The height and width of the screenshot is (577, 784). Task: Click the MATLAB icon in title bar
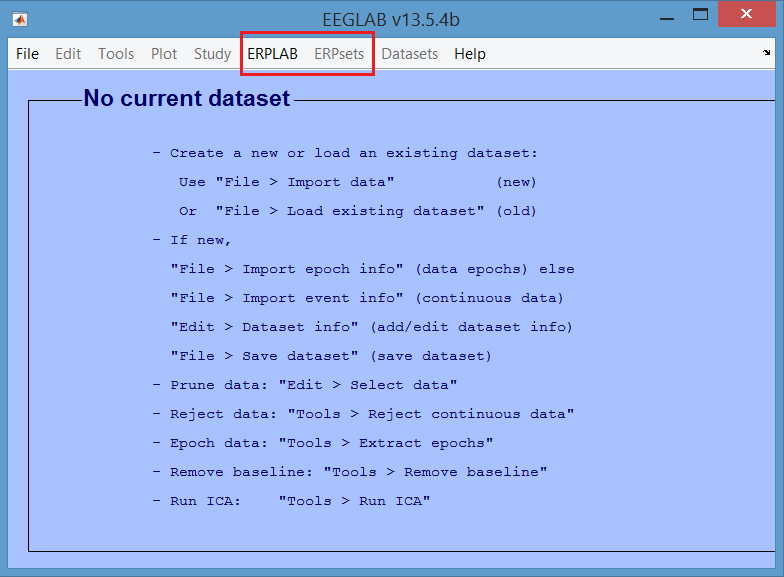(20, 20)
